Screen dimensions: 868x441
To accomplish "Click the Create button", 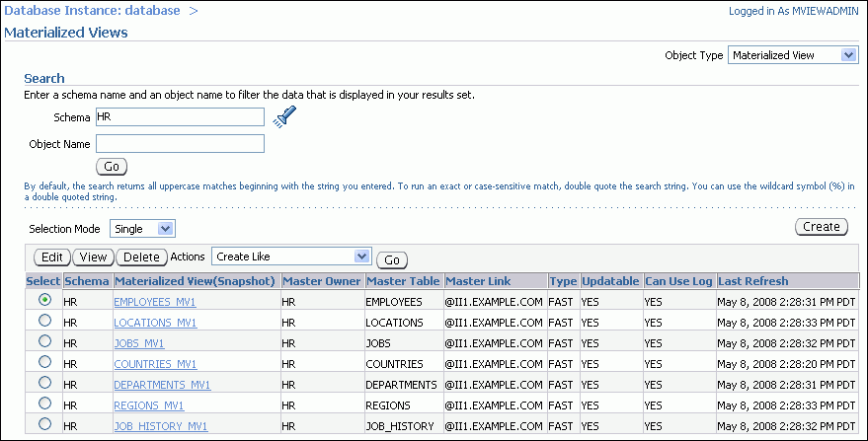I will 822,227.
